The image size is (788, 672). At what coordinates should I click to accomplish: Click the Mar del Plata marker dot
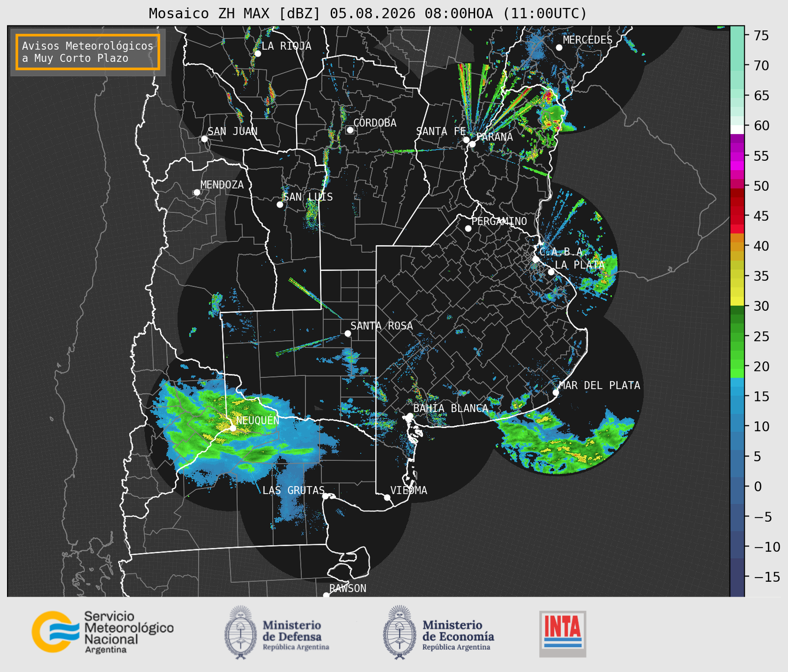click(555, 393)
